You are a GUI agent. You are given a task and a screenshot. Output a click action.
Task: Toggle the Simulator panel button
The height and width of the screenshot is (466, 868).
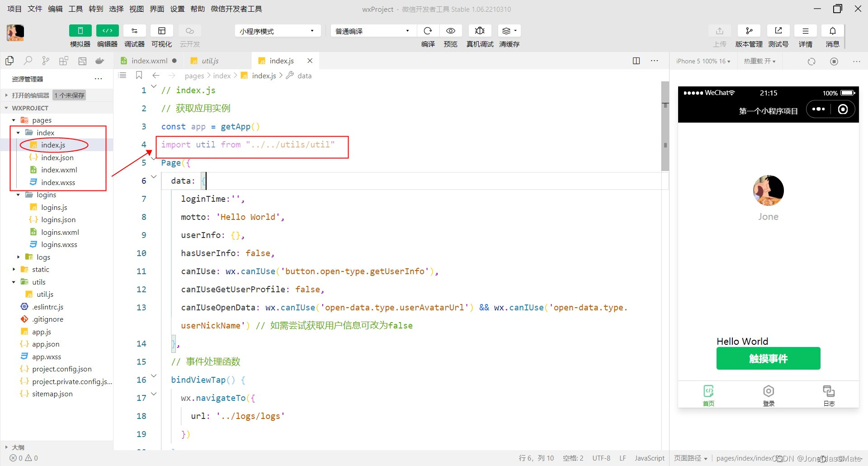pos(80,31)
